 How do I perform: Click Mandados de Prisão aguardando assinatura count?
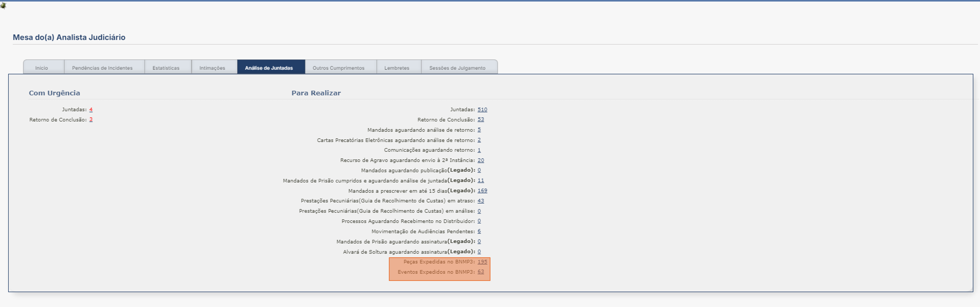pos(479,241)
